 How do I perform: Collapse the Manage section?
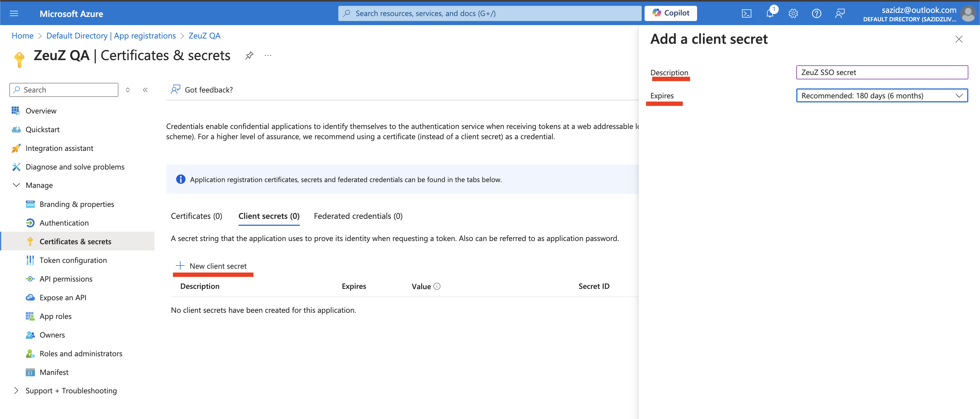click(16, 185)
